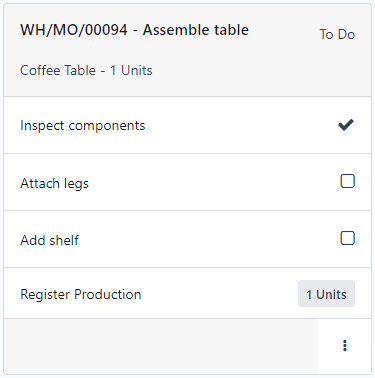Click the 1 Units quantity under the title
Screen dimensions: 375x378
tap(131, 70)
